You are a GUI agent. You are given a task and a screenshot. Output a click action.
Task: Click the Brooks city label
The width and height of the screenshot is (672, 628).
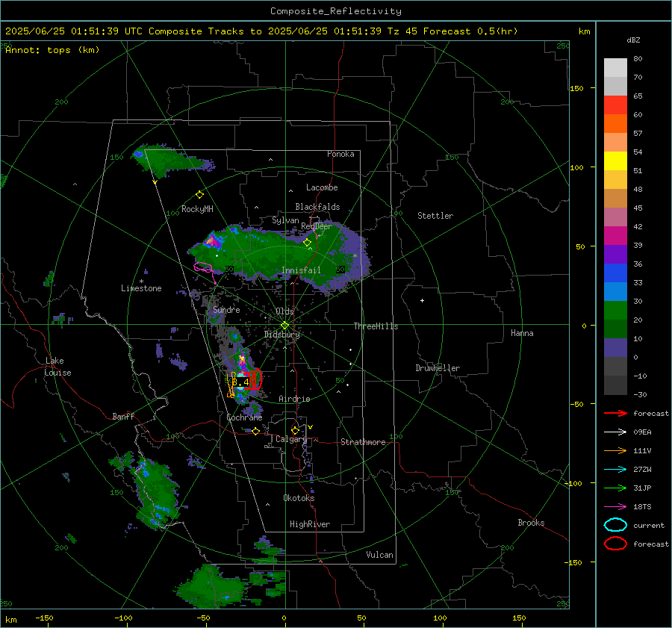(531, 523)
